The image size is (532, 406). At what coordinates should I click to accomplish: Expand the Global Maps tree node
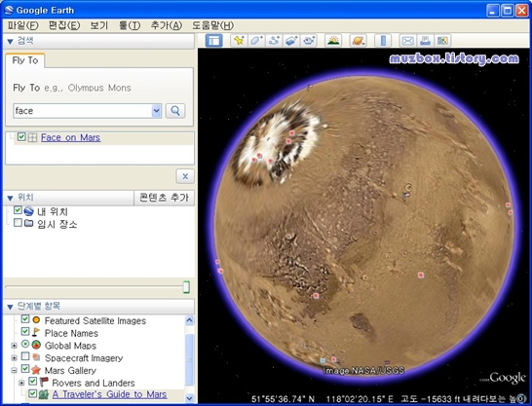(x=14, y=346)
